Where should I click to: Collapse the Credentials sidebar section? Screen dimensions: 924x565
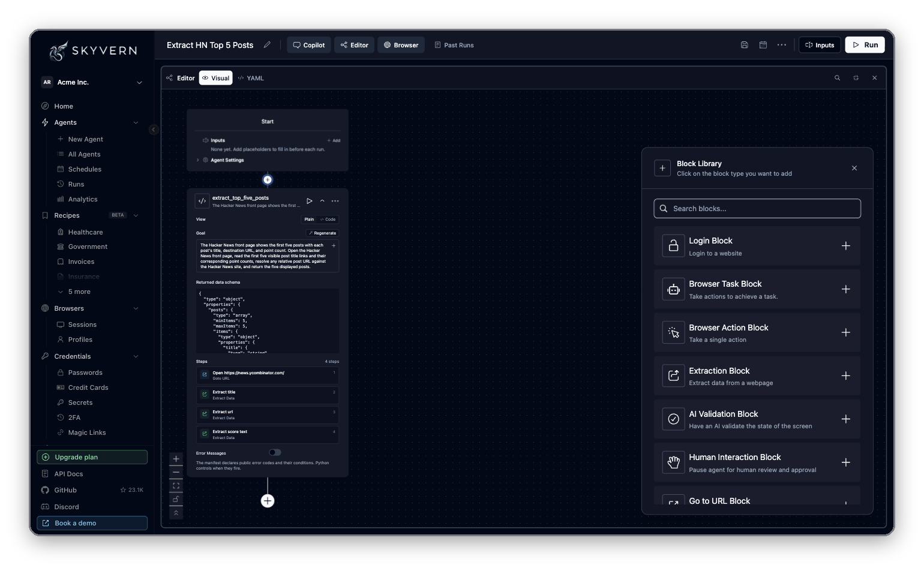136,356
